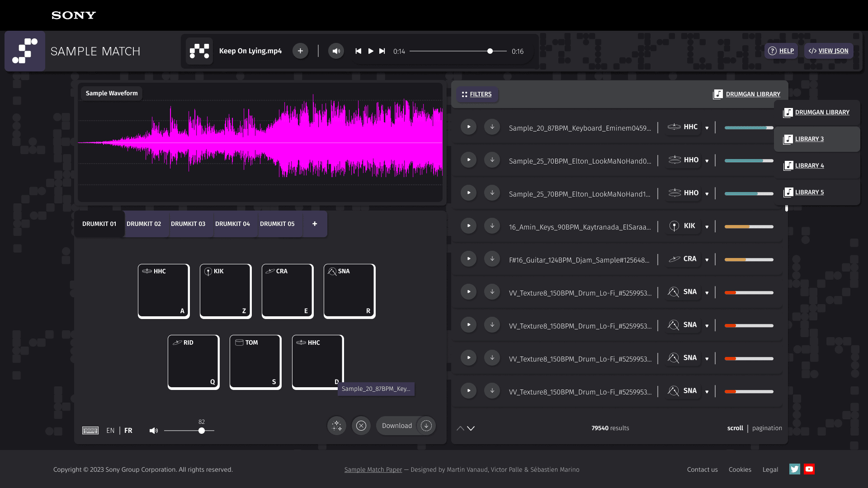Mute the track with the speaker button
The width and height of the screenshot is (868, 488).
click(336, 51)
